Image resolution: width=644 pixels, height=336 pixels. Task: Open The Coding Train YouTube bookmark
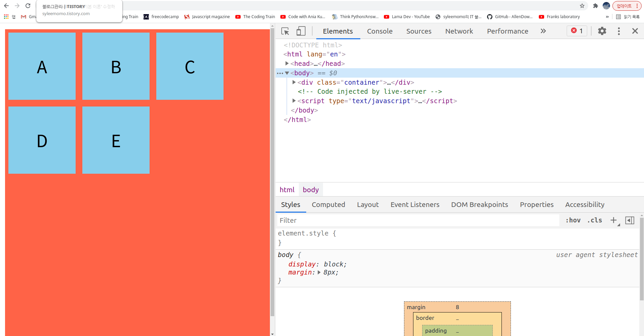pyautogui.click(x=255, y=17)
